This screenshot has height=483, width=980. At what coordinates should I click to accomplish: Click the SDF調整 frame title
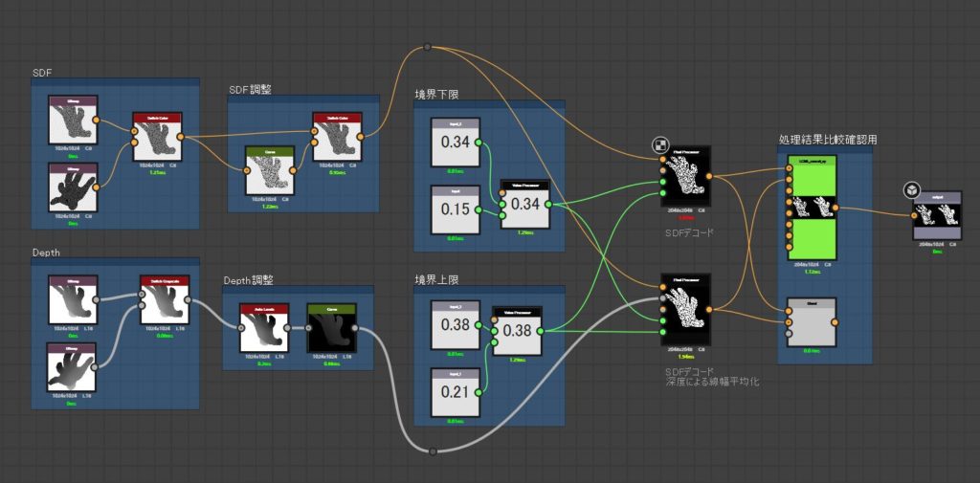250,89
